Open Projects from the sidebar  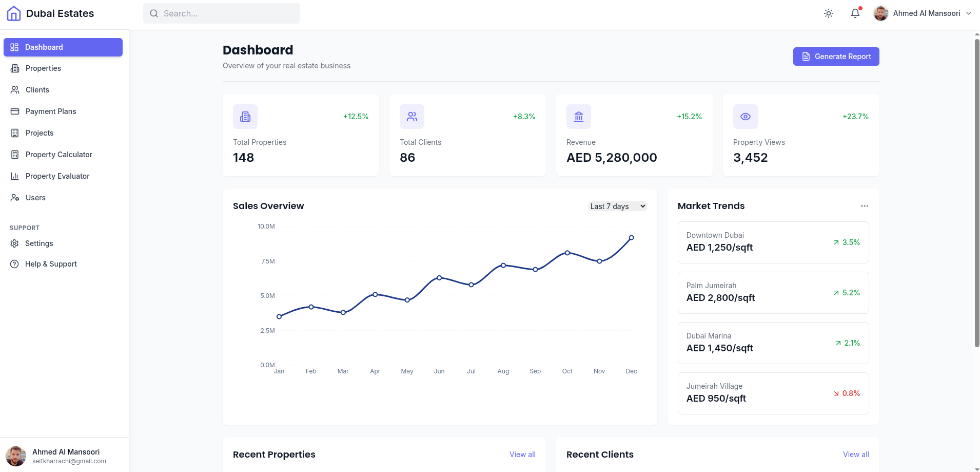(x=63, y=133)
